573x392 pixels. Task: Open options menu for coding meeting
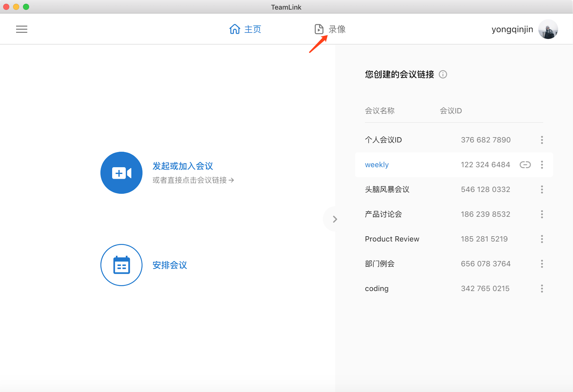click(x=542, y=288)
